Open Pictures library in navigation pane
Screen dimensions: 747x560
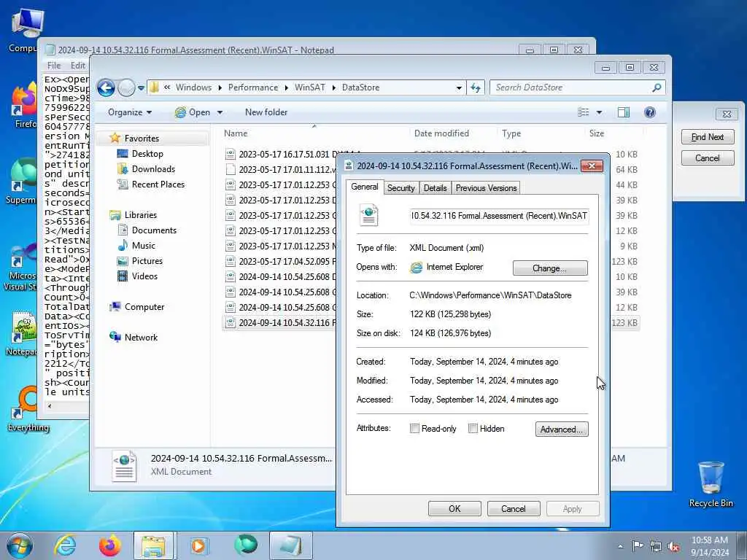(147, 261)
